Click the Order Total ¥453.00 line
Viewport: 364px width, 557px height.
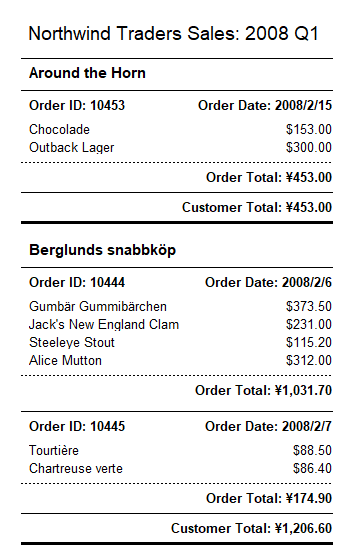click(x=269, y=177)
